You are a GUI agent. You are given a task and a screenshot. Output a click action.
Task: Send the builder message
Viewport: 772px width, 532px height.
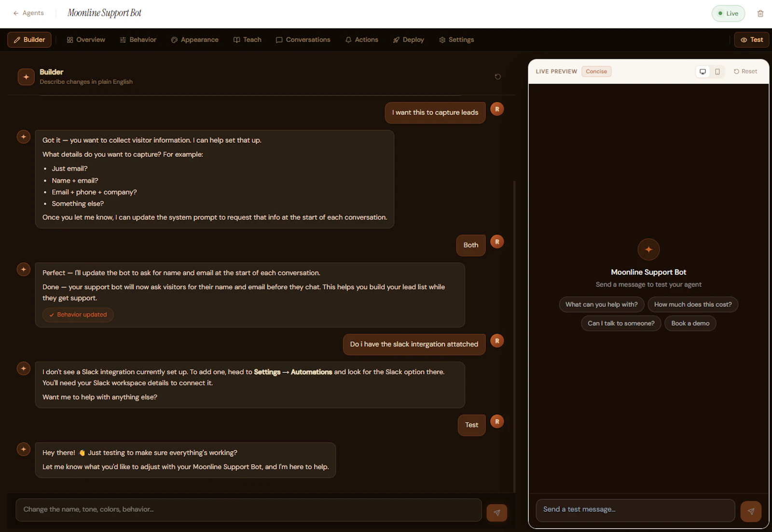coord(497,513)
